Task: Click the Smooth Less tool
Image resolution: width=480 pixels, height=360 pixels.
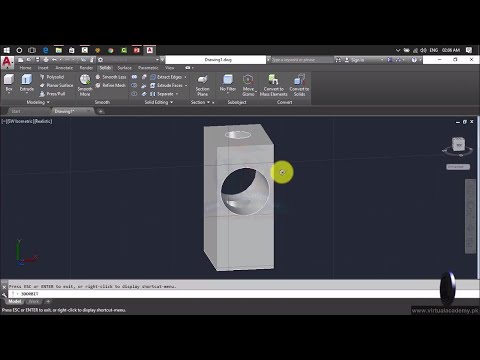Action: [x=111, y=77]
